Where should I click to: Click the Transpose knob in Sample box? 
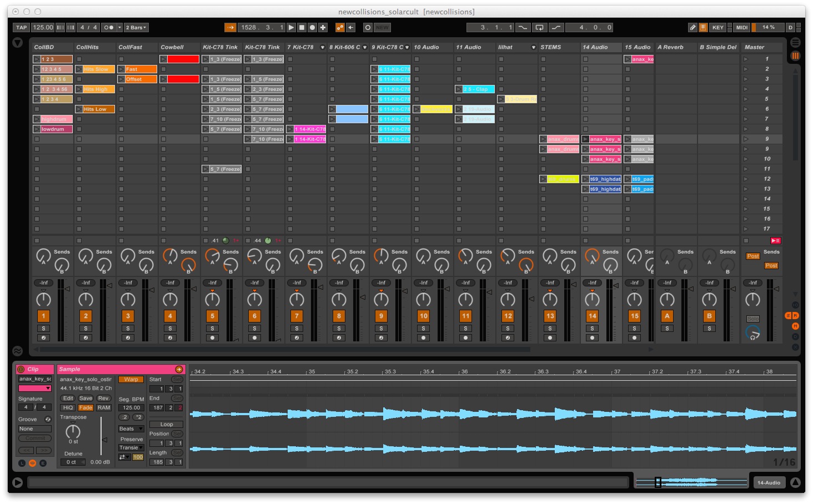click(x=73, y=431)
